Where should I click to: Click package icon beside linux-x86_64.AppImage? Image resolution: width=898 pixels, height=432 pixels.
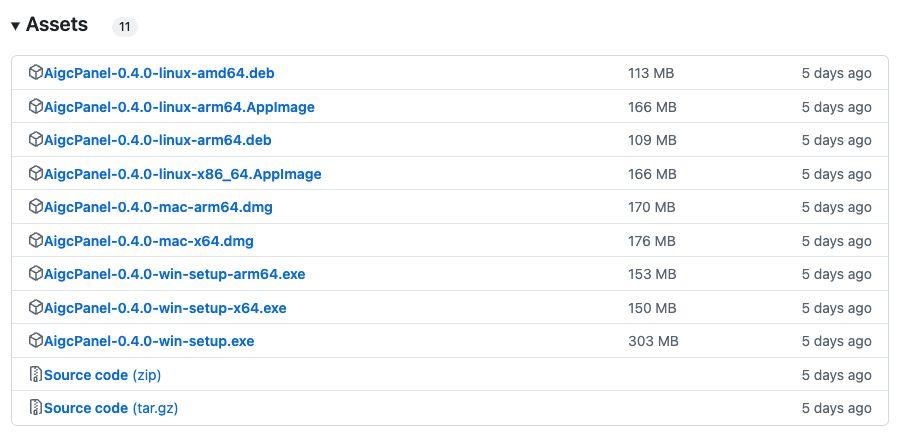[36, 174]
